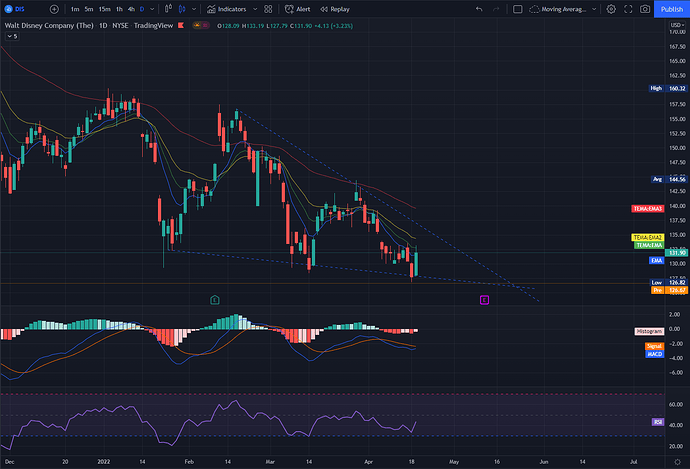The image size is (690, 469).
Task: Select the daily D timeframe
Action: point(142,9)
